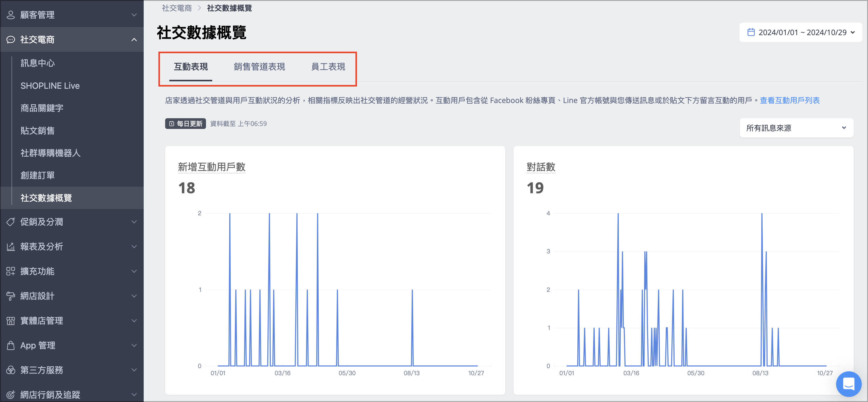The width and height of the screenshot is (868, 402).
Task: Open the 所有訊息來源 source dropdown
Action: (x=796, y=128)
